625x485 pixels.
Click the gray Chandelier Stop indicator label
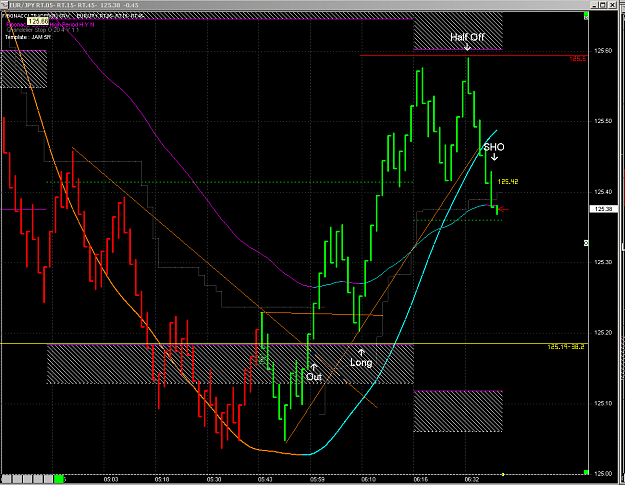click(43, 30)
